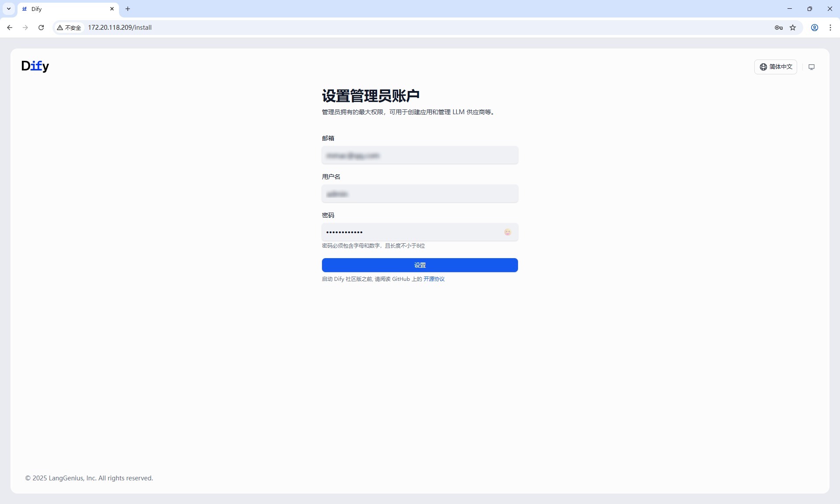Bookmark this page with star icon
The image size is (840, 504).
(793, 28)
